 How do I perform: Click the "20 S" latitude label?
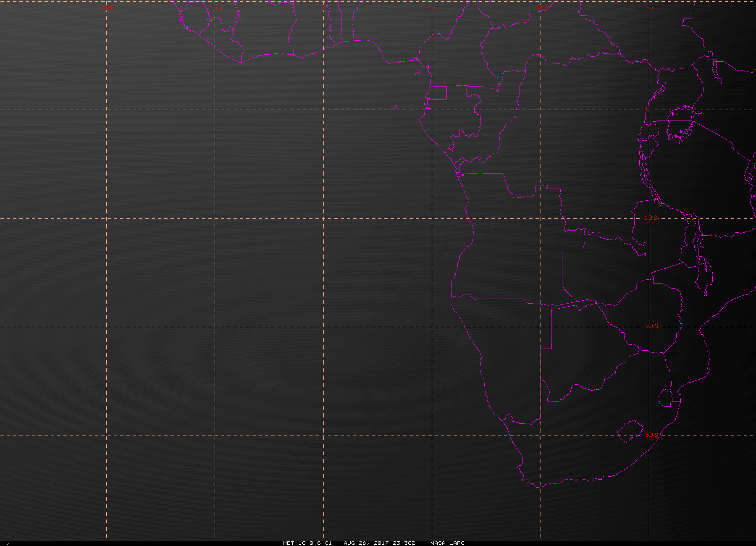point(651,326)
